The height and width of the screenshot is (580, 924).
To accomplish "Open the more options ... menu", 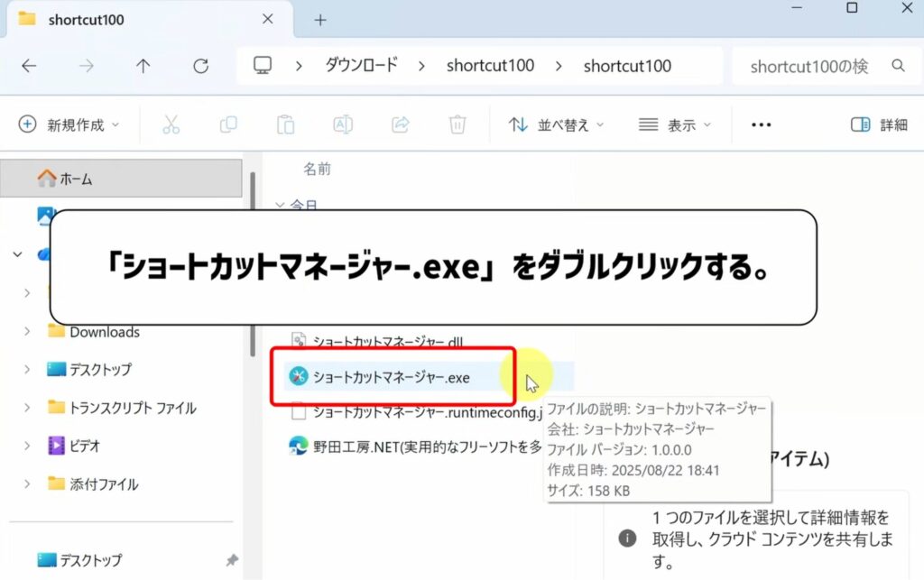I will (761, 124).
